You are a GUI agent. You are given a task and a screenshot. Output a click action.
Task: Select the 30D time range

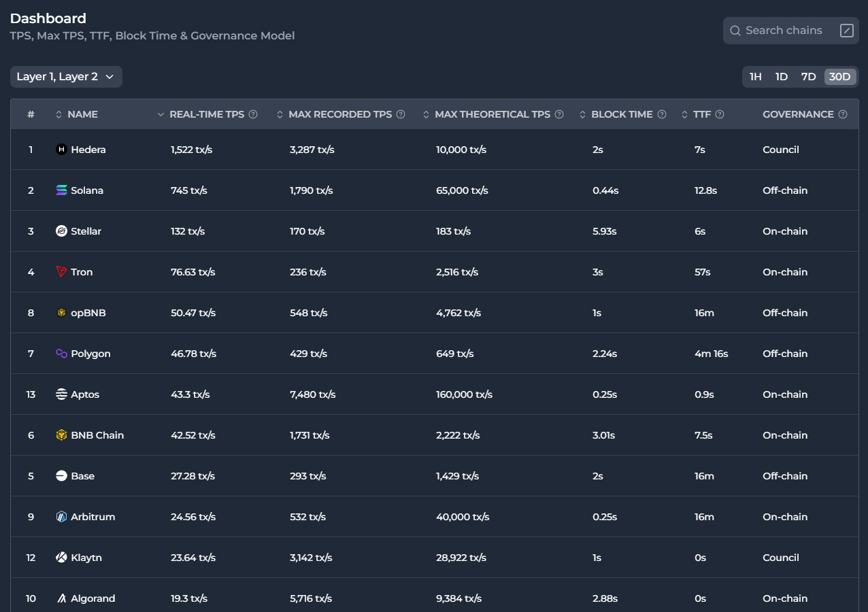(x=840, y=77)
